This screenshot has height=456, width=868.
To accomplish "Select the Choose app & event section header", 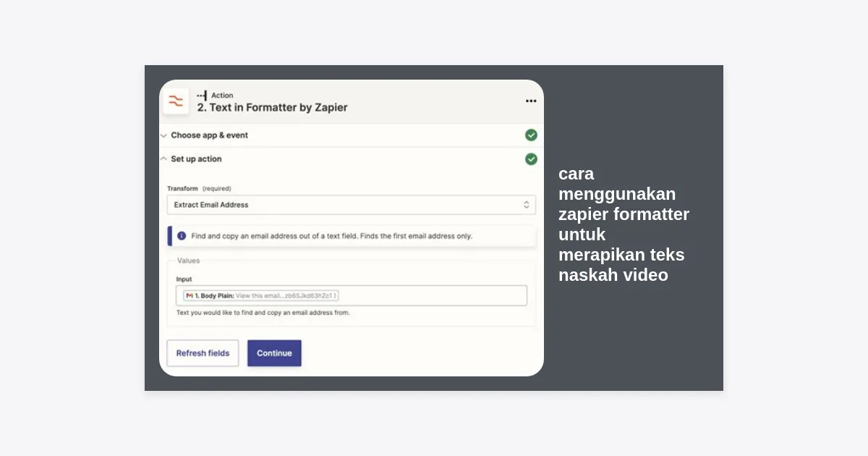I will pyautogui.click(x=209, y=135).
